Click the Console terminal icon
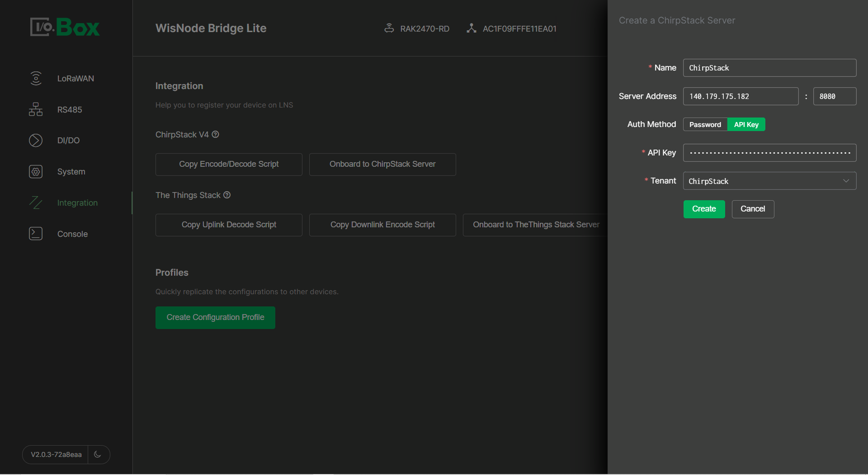This screenshot has width=868, height=475. point(36,234)
